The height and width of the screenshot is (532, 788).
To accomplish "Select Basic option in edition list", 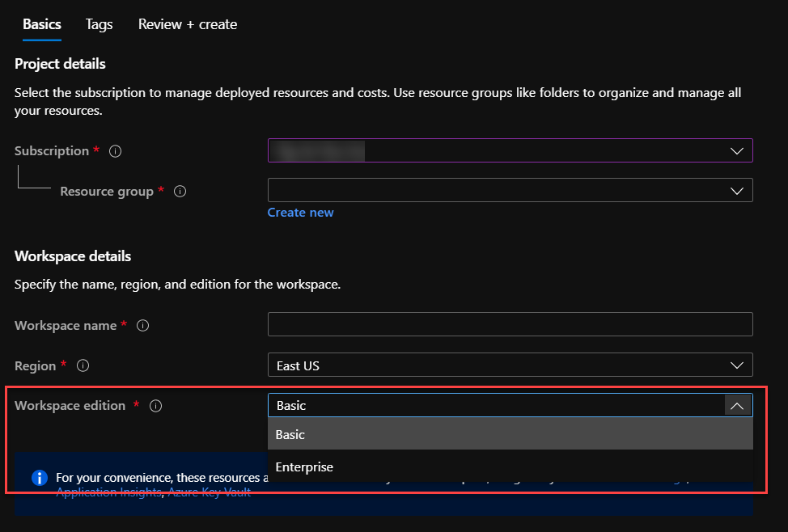I will tap(510, 434).
